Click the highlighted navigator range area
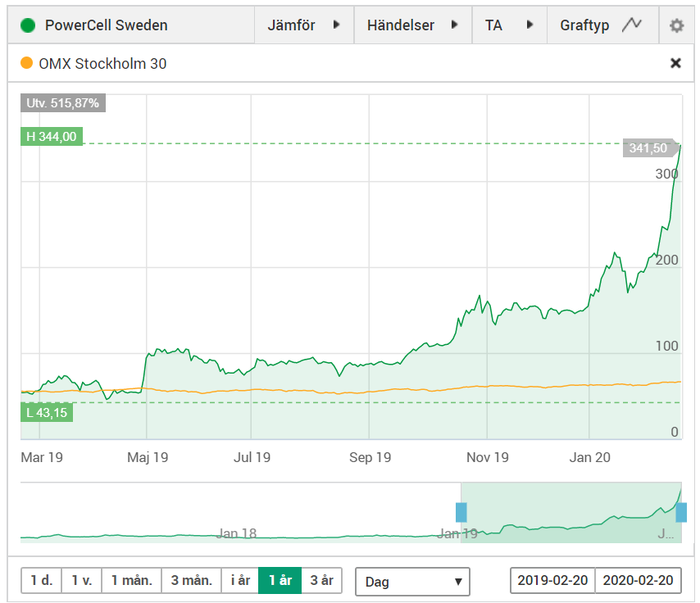This screenshot has height=603, width=700. 571,512
